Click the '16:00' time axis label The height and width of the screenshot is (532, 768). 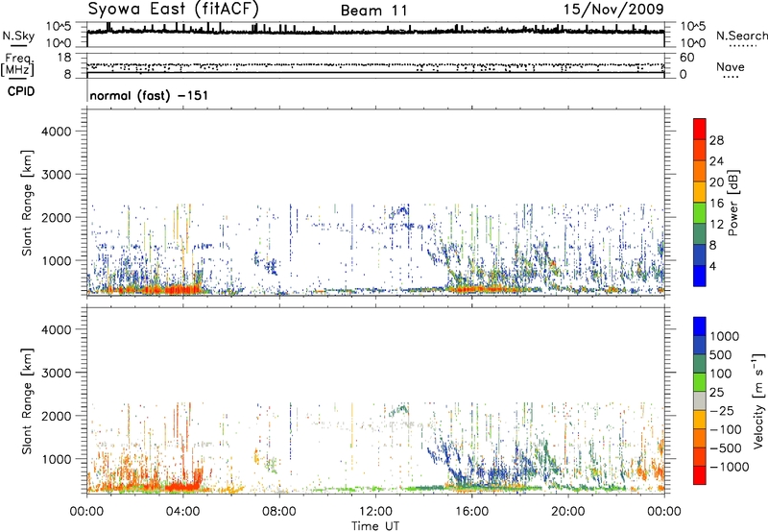pos(471,512)
